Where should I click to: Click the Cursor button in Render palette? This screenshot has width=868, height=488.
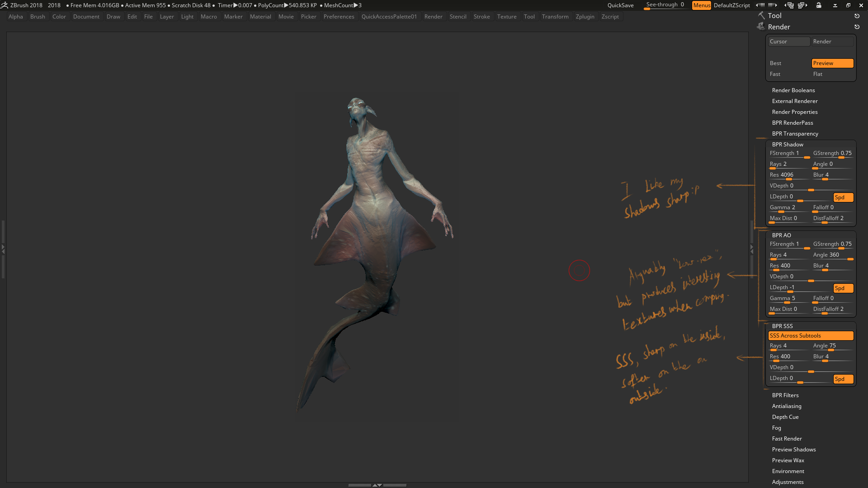tap(789, 42)
